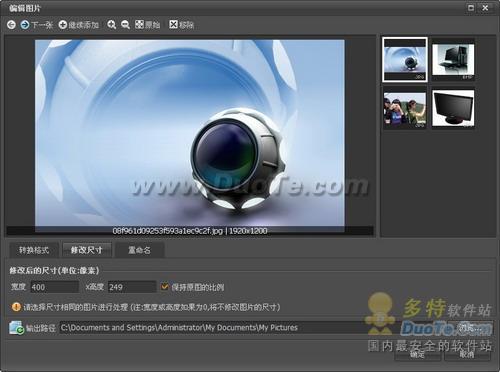Zoom in with magnifier plus icon
The image size is (500, 372).
click(x=111, y=25)
